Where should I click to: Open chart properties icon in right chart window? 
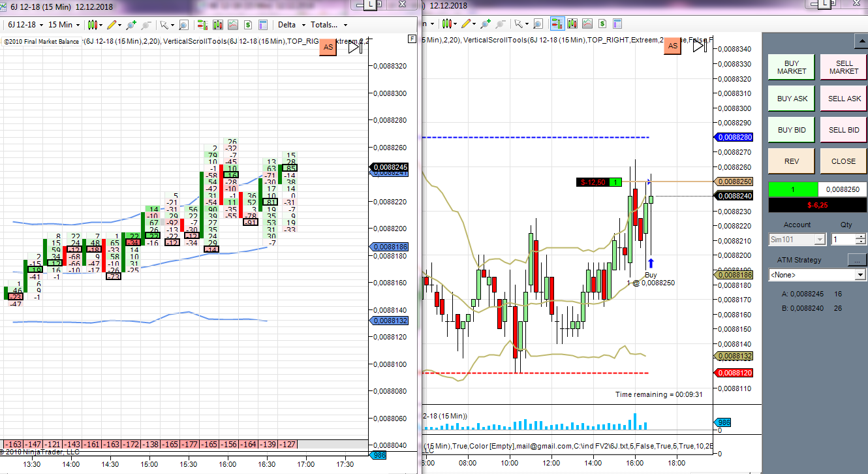[617, 25]
